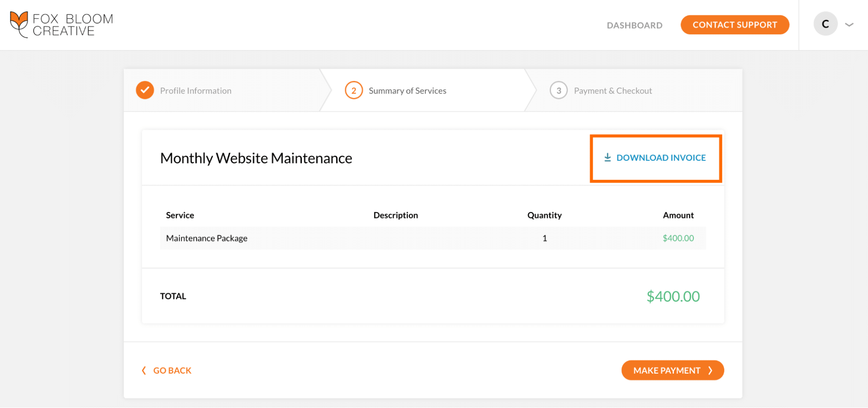Go to Payment & Checkout step
This screenshot has height=408, width=868.
click(613, 91)
